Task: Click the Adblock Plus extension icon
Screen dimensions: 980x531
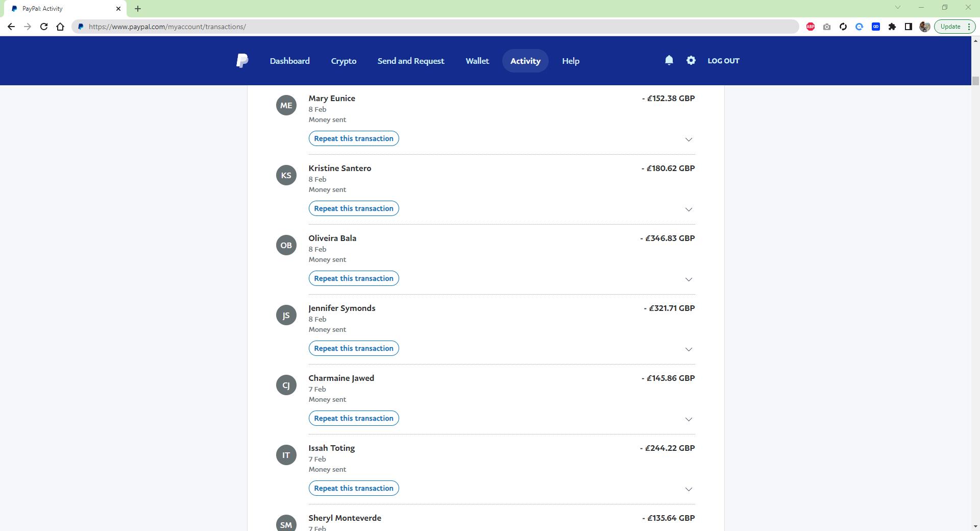Action: 810,27
